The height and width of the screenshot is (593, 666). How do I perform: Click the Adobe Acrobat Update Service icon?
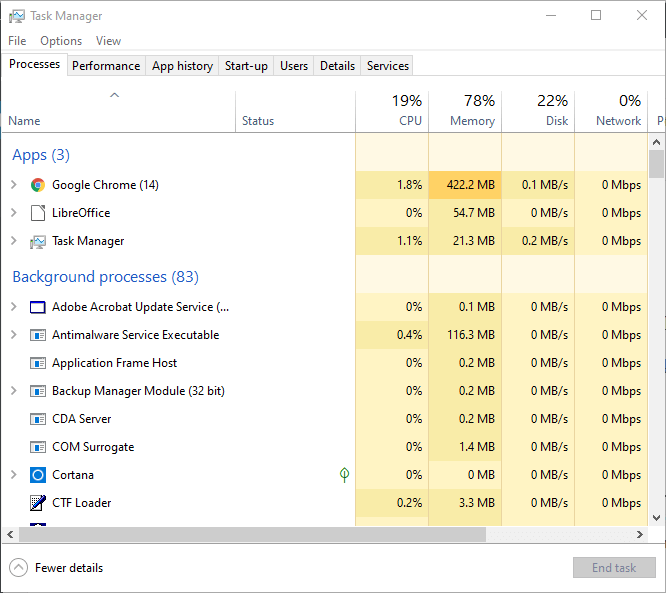[38, 307]
